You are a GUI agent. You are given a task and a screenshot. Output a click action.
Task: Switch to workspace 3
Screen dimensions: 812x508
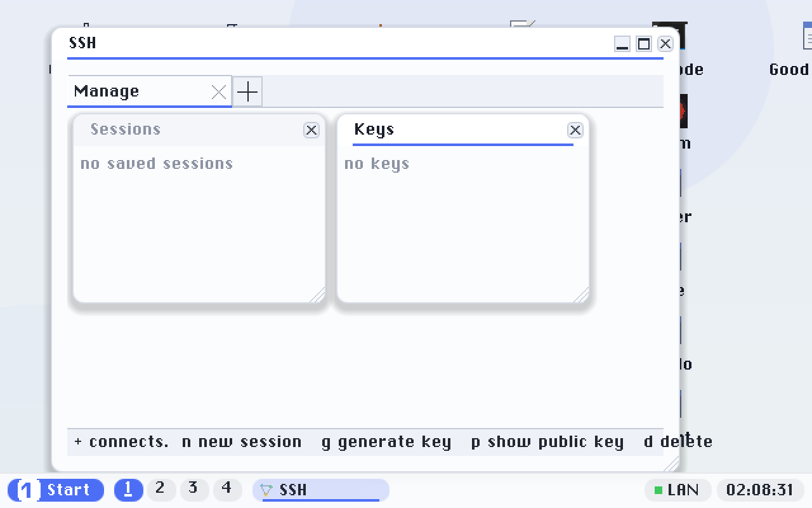tap(194, 490)
